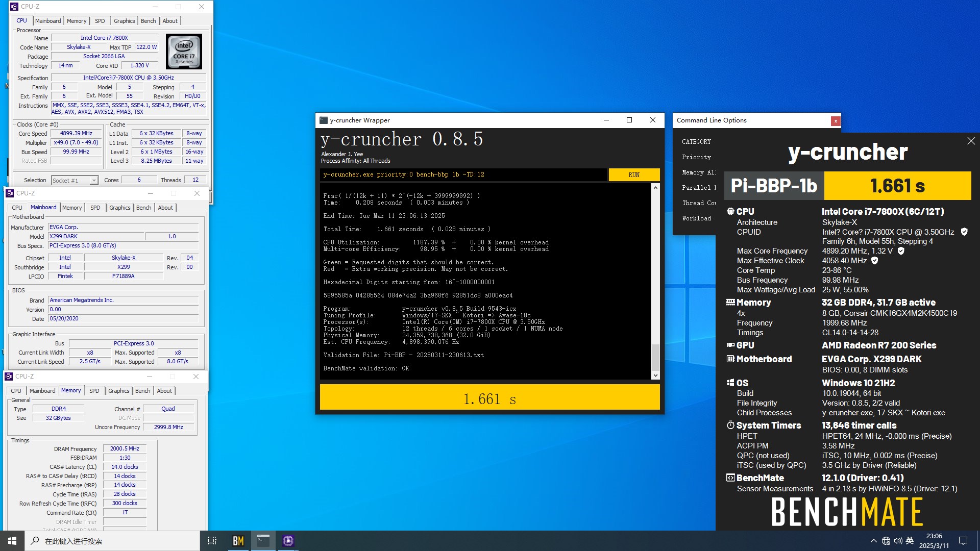Open Graphics tab in bottom CPU-Z window
The width and height of the screenshot is (980, 551).
119,391
